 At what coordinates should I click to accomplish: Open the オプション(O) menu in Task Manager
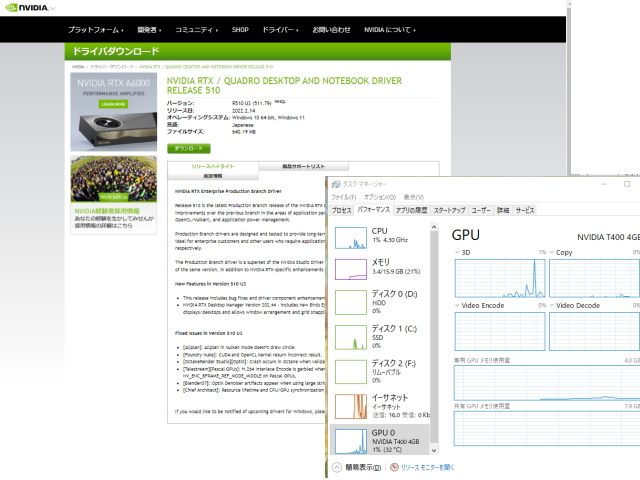click(x=380, y=197)
